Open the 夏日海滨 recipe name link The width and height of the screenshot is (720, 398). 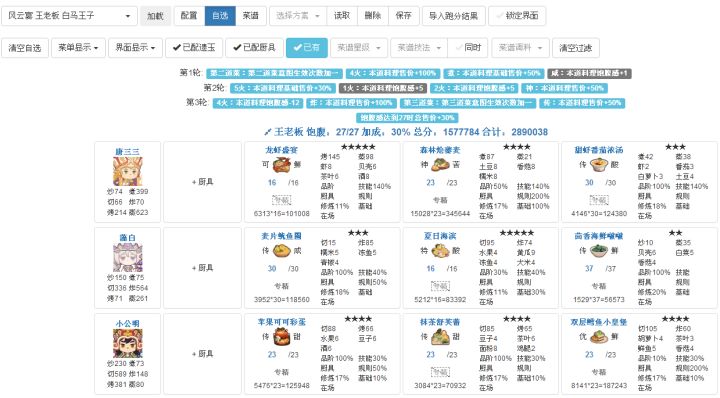[440, 236]
